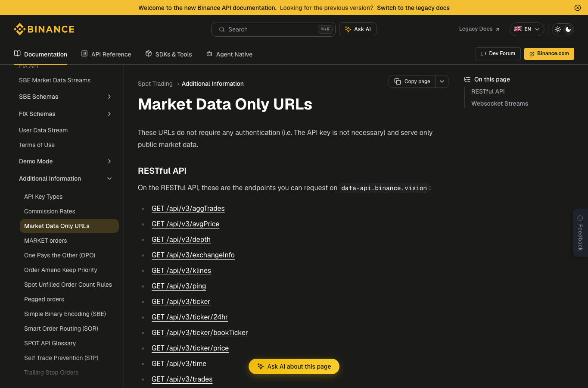The height and width of the screenshot is (388, 588).
Task: Open GET /api/v3/aggTrades link
Action: pos(188,209)
